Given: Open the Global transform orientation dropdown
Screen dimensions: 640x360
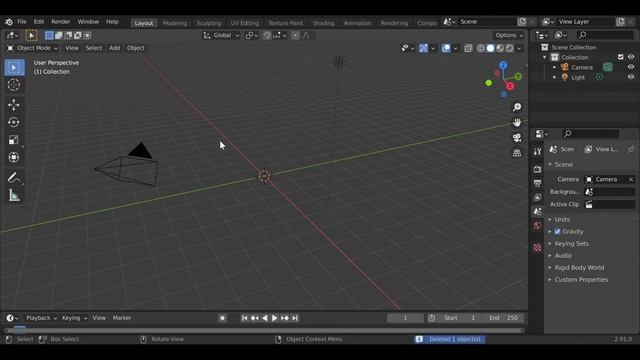Looking at the screenshot, I should pyautogui.click(x=222, y=36).
